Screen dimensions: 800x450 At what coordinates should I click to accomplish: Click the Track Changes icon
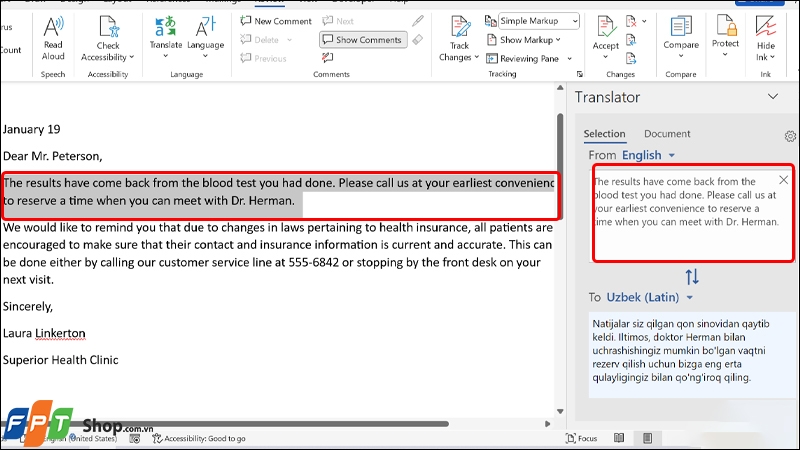pyautogui.click(x=459, y=28)
